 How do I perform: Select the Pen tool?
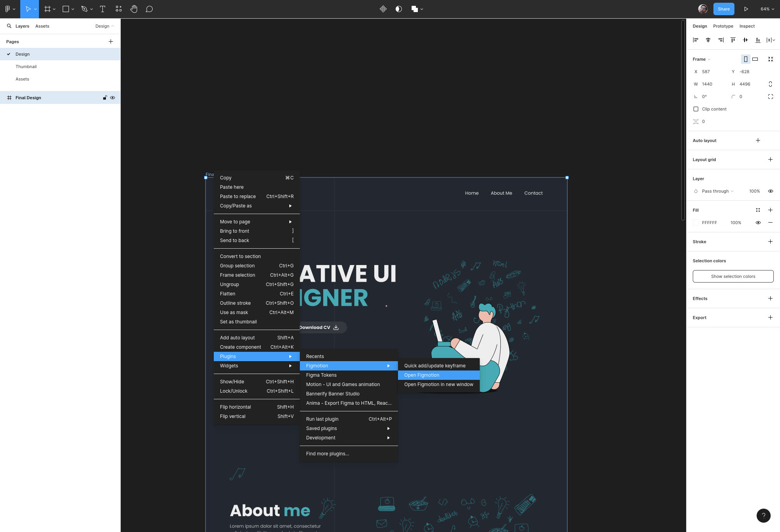point(84,9)
